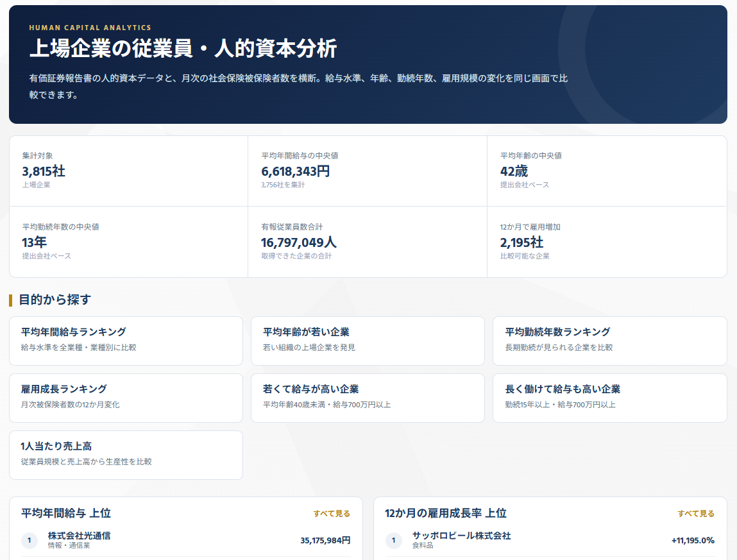This screenshot has height=560, width=737.
Task: Open 平均勤続年数ランキング card
Action: click(609, 341)
